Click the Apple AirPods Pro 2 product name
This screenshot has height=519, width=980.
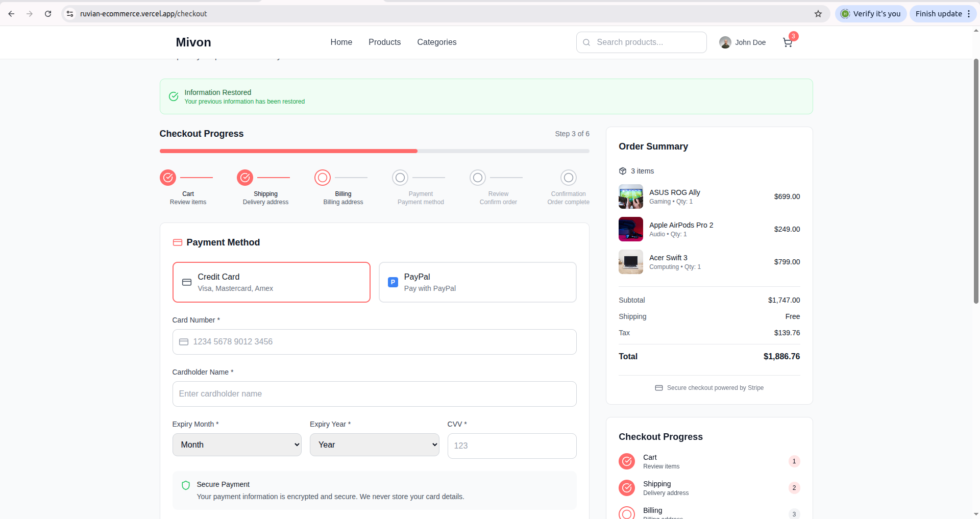click(x=681, y=225)
